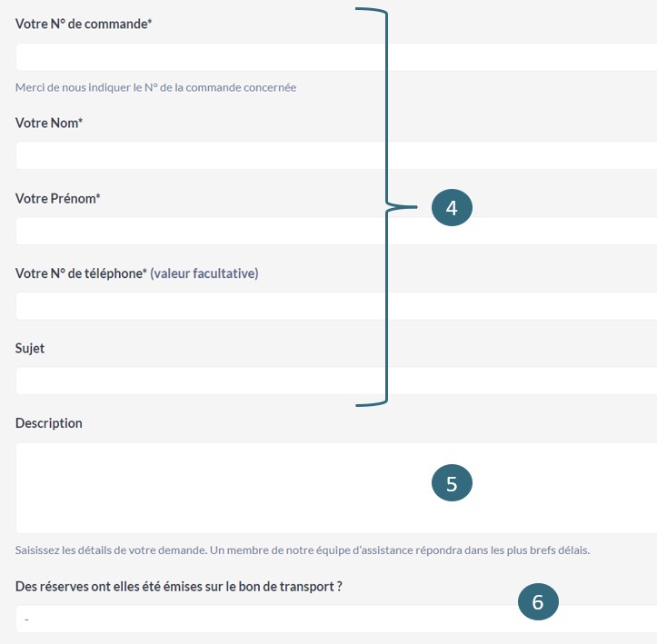This screenshot has width=657, height=644.
Task: Click the numbered badge 4 annotation
Action: tap(452, 208)
